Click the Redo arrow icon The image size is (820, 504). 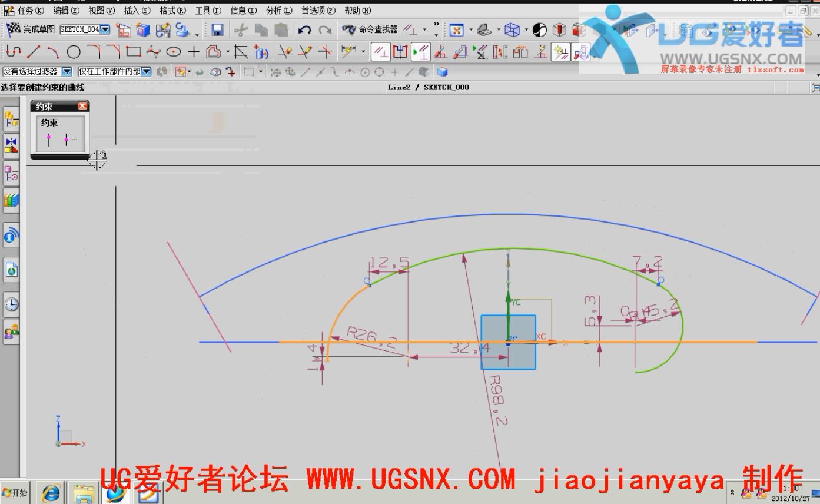point(324,29)
